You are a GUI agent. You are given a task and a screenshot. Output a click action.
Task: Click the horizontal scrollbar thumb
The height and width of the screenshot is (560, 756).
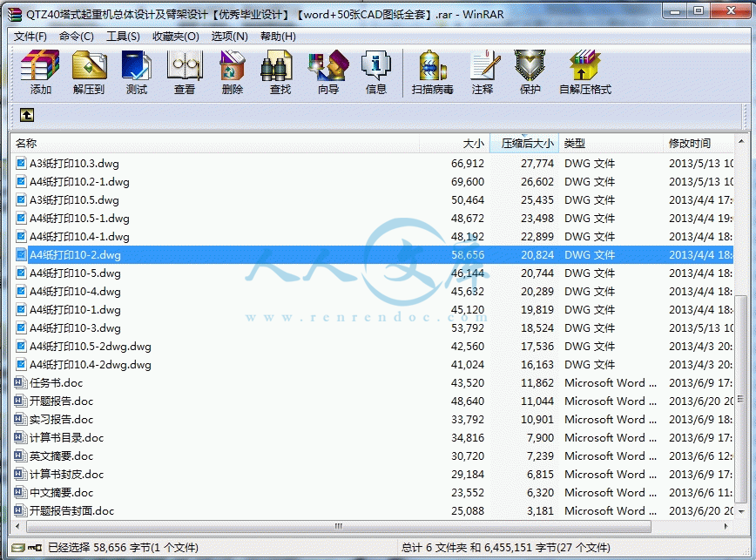[x=339, y=526]
